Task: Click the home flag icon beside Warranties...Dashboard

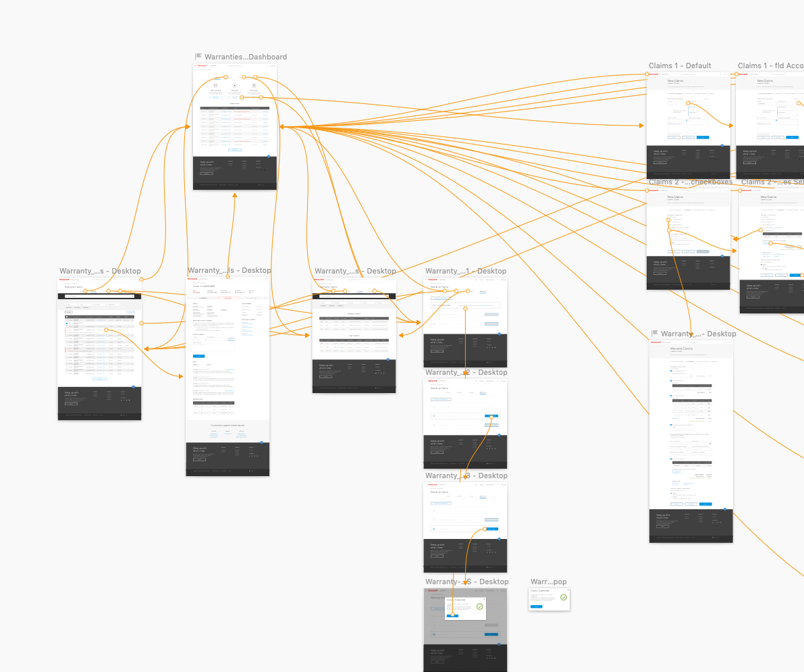Action: 198,57
